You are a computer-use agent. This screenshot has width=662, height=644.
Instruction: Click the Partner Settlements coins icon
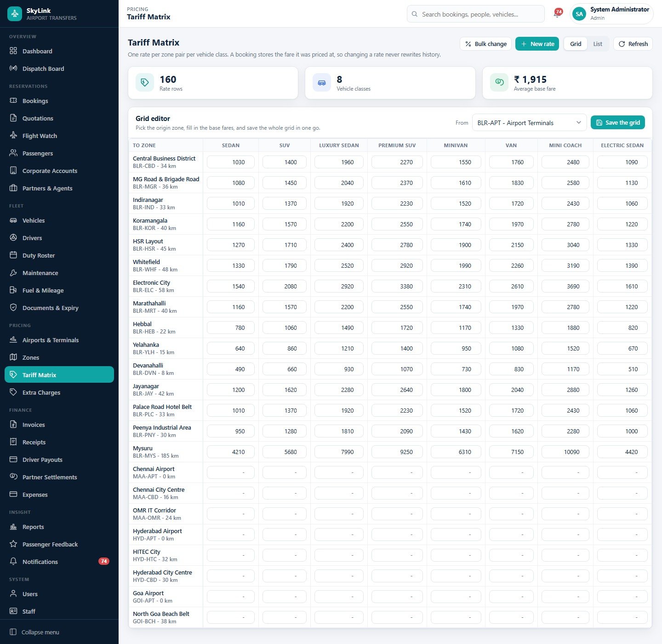(x=13, y=477)
